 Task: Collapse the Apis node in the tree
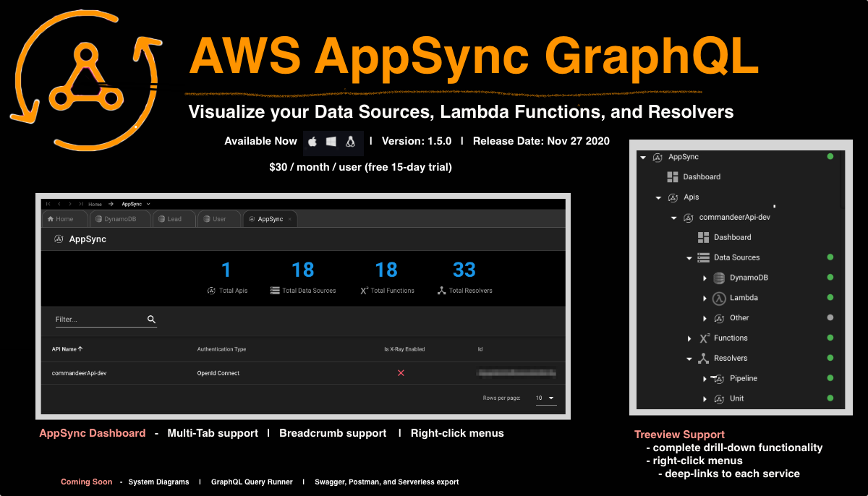point(658,197)
